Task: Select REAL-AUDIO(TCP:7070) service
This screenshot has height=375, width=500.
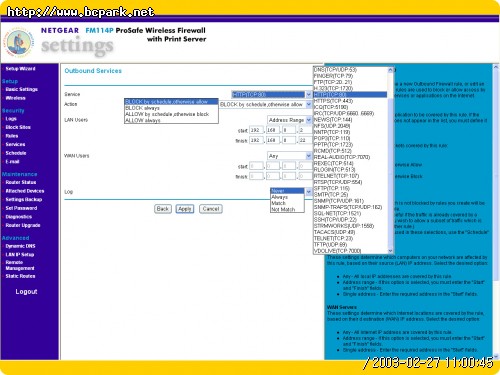Action: point(350,157)
